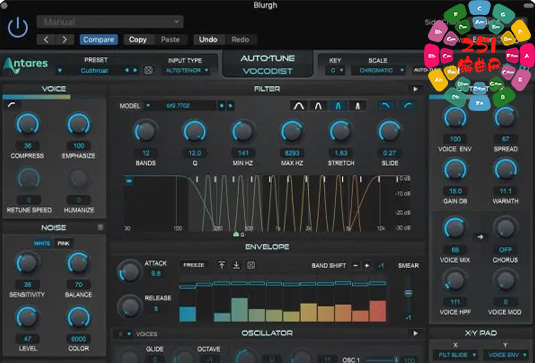
Task: Click the OSC 1 level slider
Action: 382,360
